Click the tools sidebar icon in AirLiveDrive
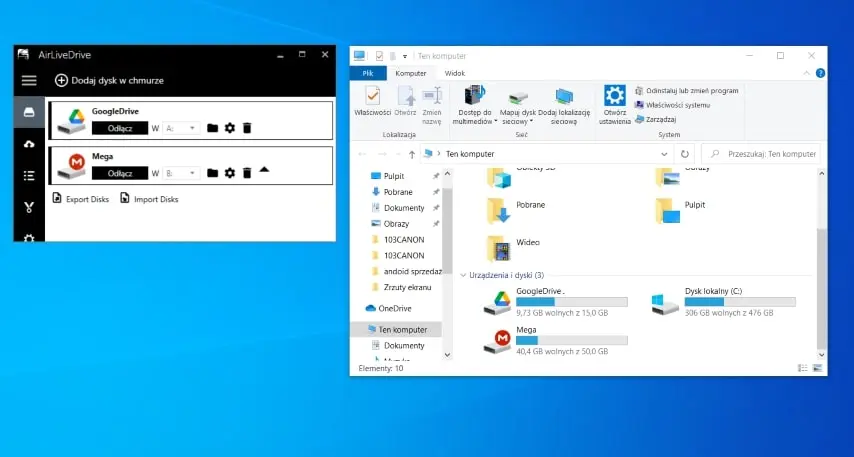Screen dimensions: 854x457 (29, 207)
